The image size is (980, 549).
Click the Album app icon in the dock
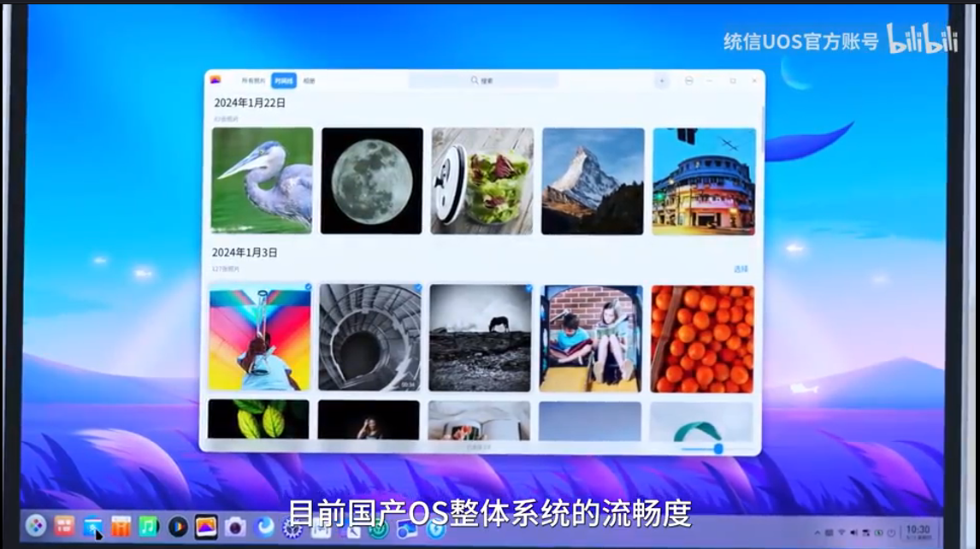(205, 527)
